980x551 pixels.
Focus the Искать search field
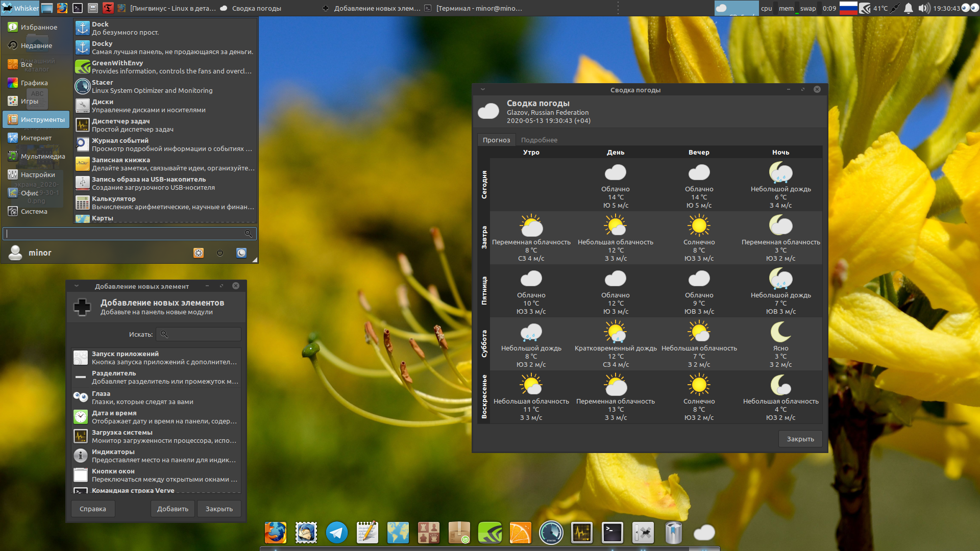click(204, 334)
